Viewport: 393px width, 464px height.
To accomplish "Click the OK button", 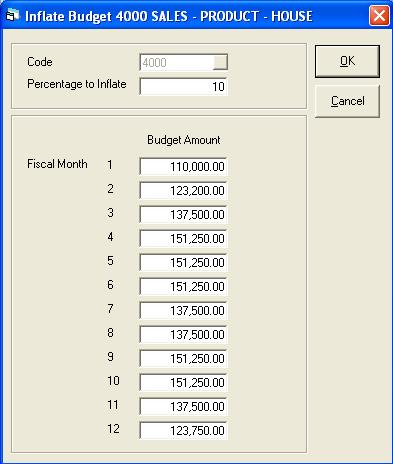I will point(347,62).
